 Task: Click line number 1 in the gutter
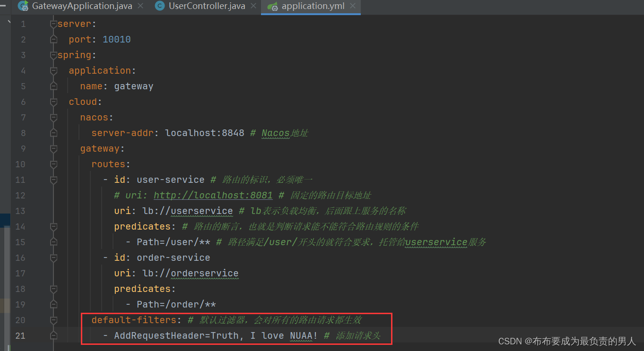pos(24,24)
